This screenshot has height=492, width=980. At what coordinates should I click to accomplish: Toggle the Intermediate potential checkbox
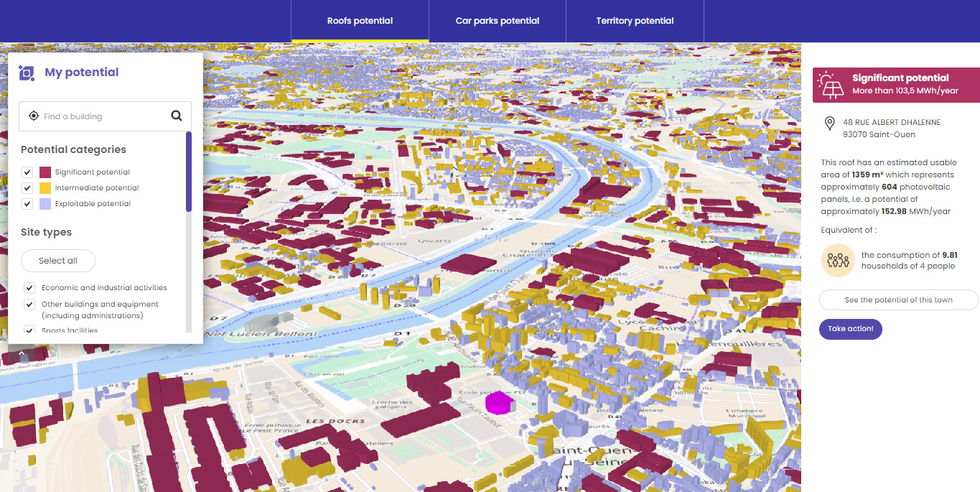27,188
